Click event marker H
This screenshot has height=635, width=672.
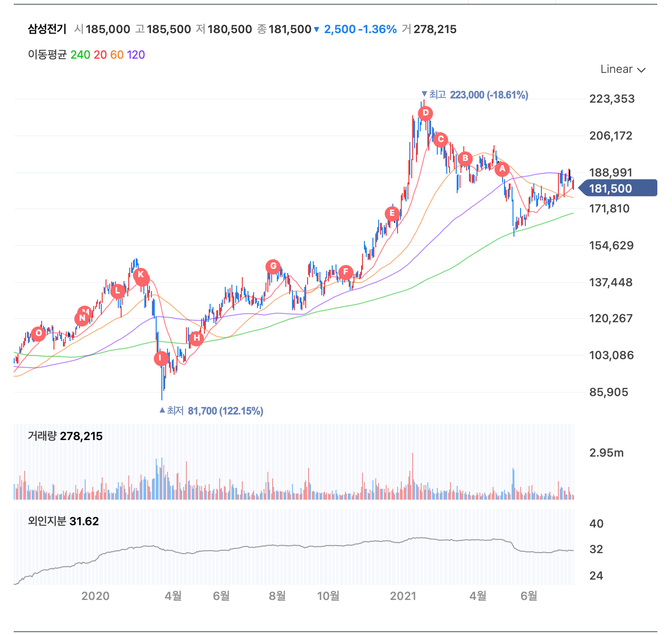tap(196, 338)
